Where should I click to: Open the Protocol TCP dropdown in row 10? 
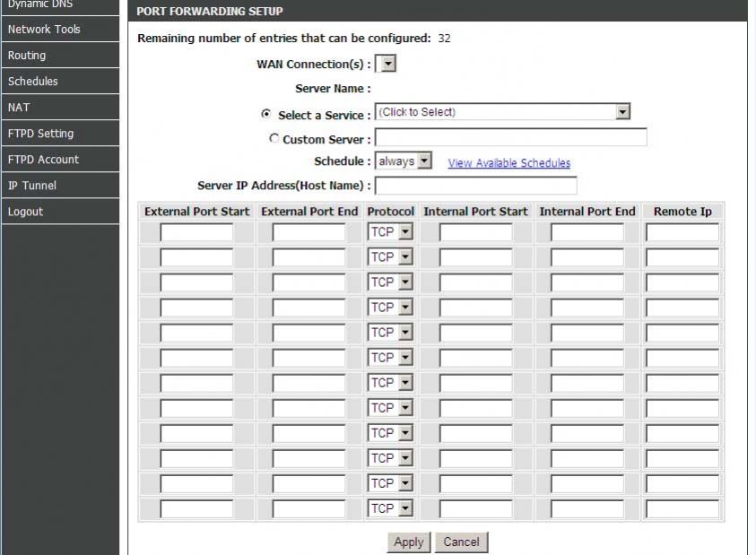[390, 458]
